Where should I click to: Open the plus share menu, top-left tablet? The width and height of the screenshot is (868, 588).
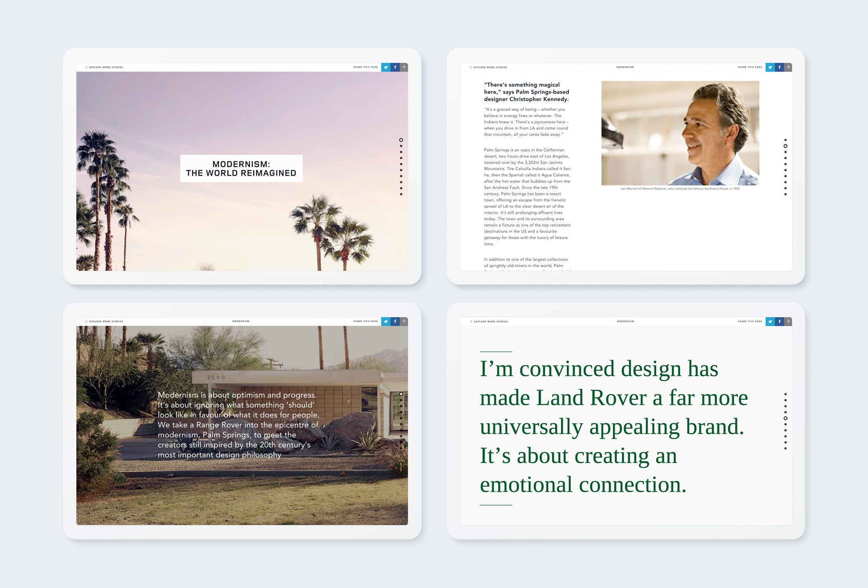coord(404,67)
